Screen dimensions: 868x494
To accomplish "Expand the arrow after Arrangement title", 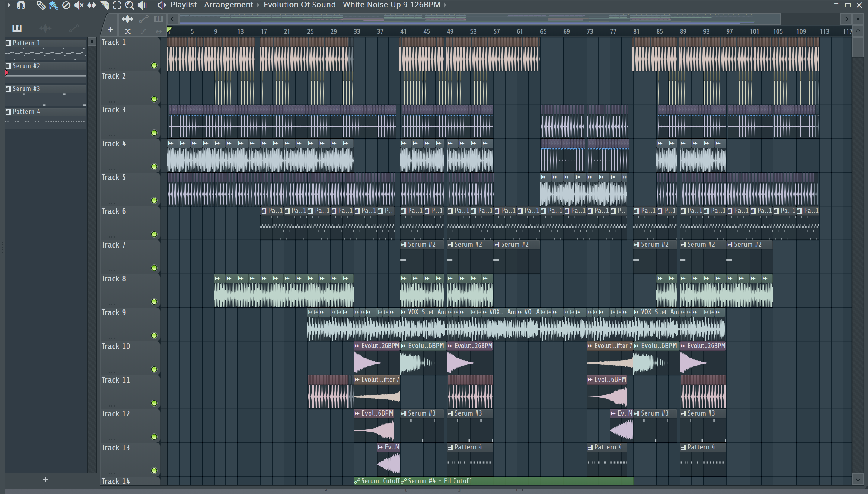I will point(258,5).
